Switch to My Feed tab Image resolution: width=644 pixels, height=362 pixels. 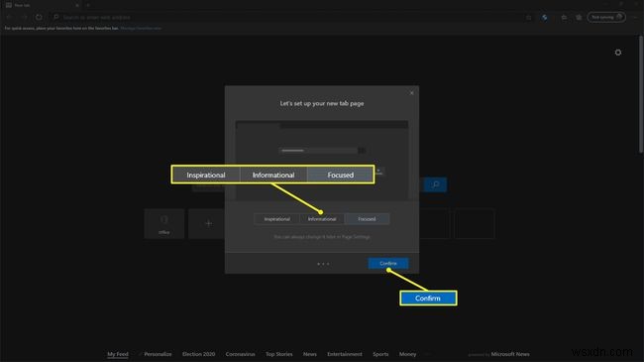[118, 354]
